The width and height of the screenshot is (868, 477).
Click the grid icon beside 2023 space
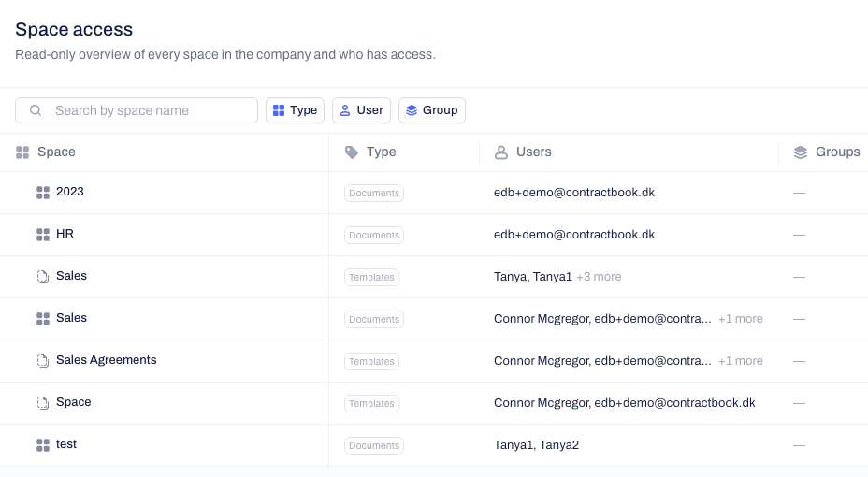pos(43,193)
